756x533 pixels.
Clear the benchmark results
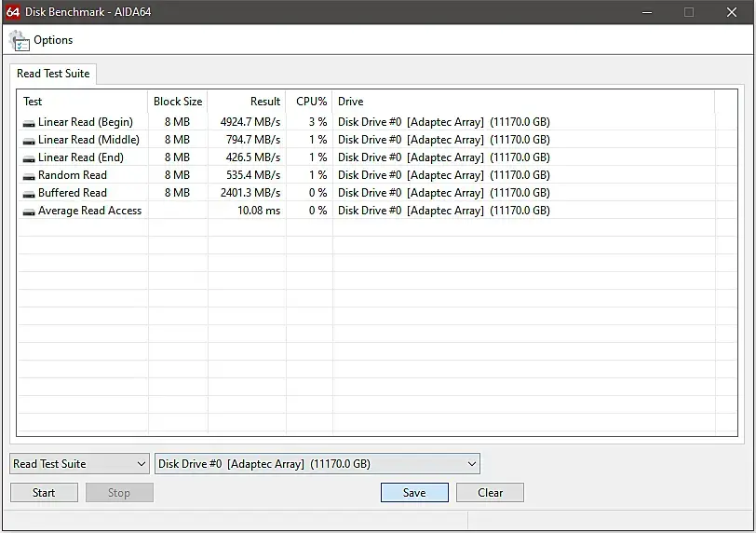(490, 493)
